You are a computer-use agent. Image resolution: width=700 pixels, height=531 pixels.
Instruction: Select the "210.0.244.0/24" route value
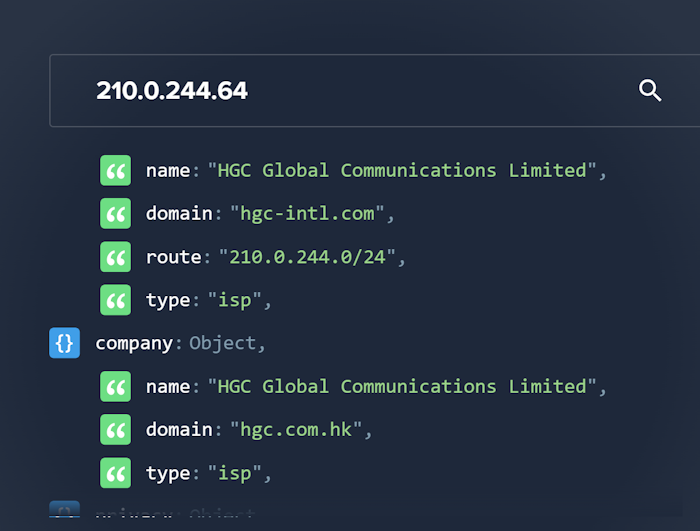314,257
